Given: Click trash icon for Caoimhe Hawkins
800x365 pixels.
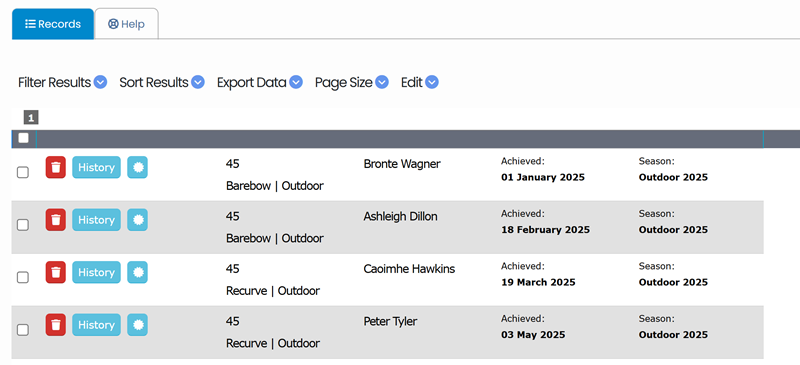Looking at the screenshot, I should pos(56,273).
